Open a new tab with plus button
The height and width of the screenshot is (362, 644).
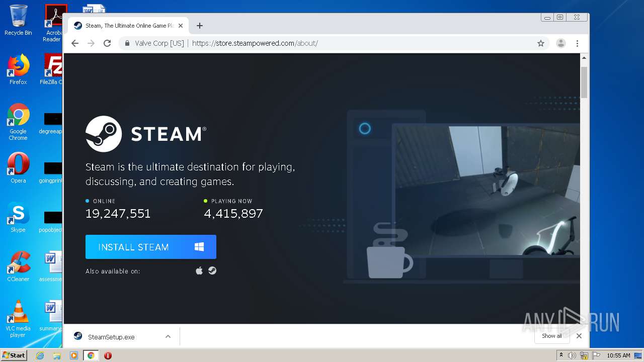click(200, 26)
